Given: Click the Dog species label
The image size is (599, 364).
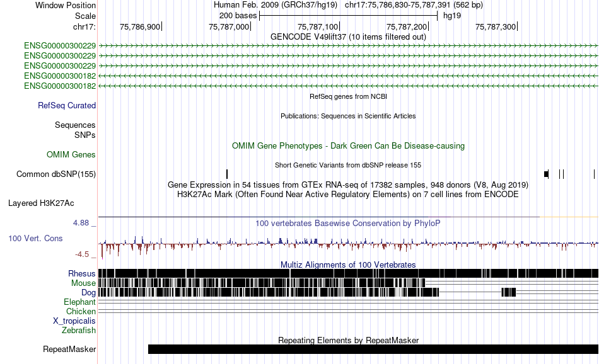Looking at the screenshot, I should pos(89,293).
